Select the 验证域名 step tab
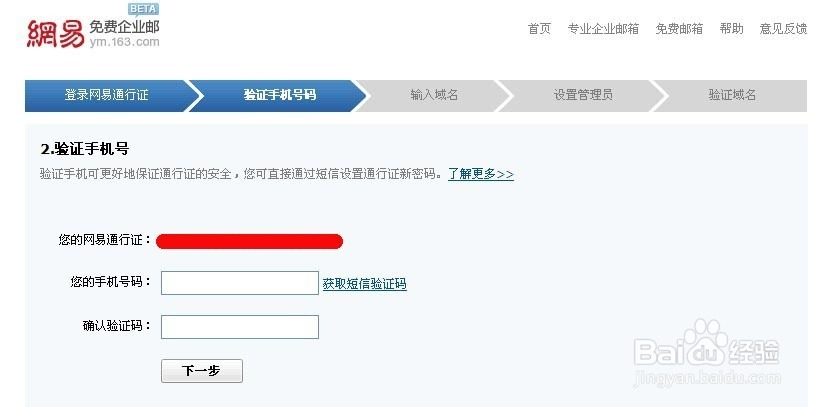Screen dimensions: 826x407 pyautogui.click(x=732, y=95)
